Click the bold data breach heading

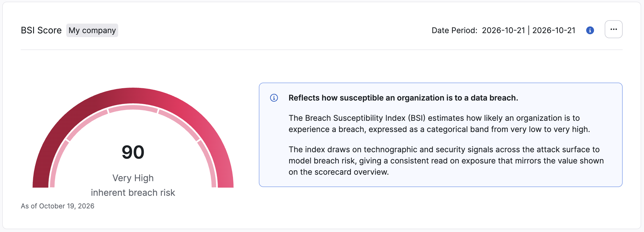tap(403, 98)
